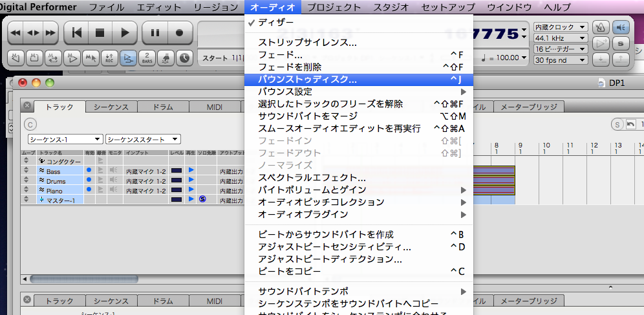Toggle the memory stop icon

[x=35, y=58]
